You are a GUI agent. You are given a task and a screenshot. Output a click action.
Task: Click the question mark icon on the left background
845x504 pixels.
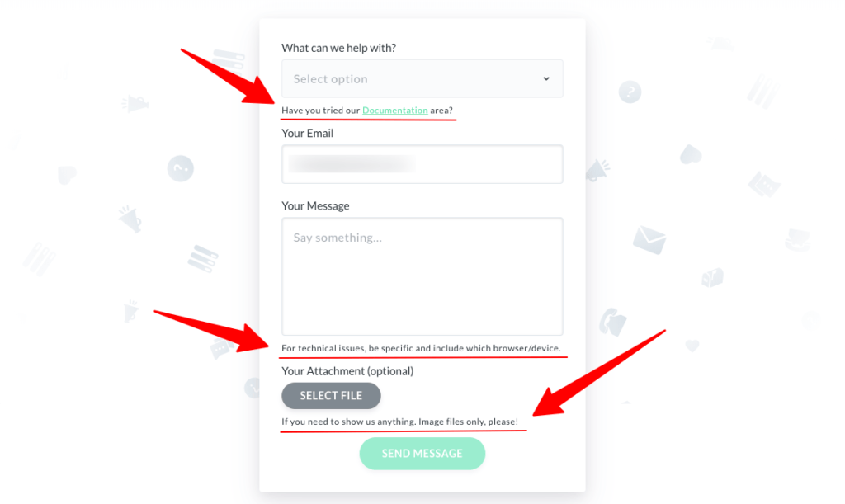pyautogui.click(x=180, y=168)
